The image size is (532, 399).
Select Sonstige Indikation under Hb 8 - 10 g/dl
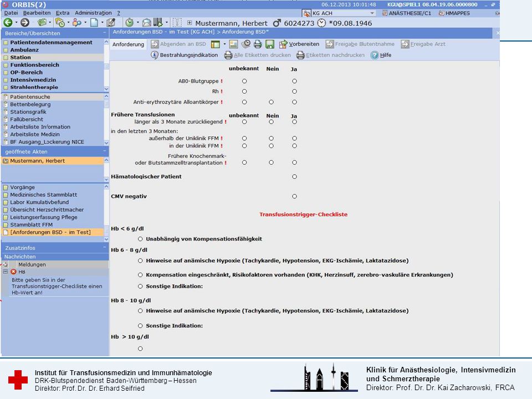[x=140, y=326]
